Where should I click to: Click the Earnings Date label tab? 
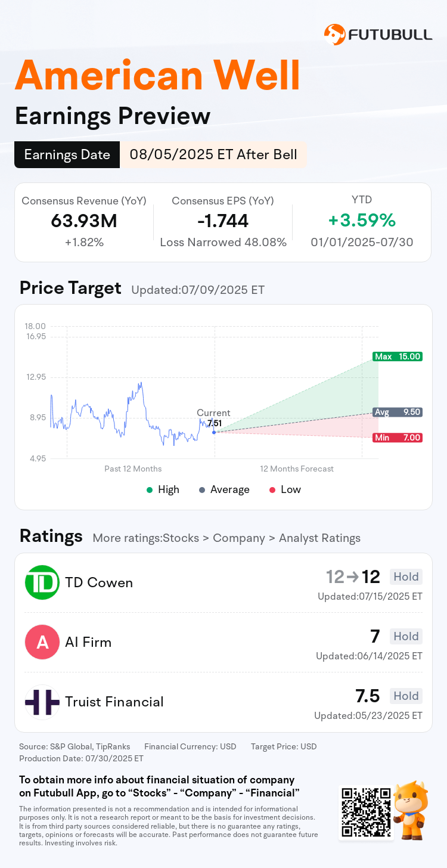pos(67,155)
